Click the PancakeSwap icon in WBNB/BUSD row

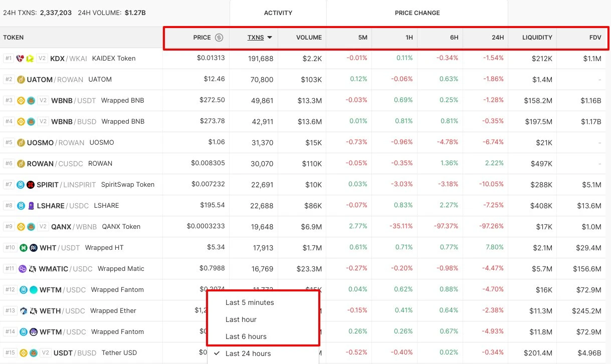point(31,122)
